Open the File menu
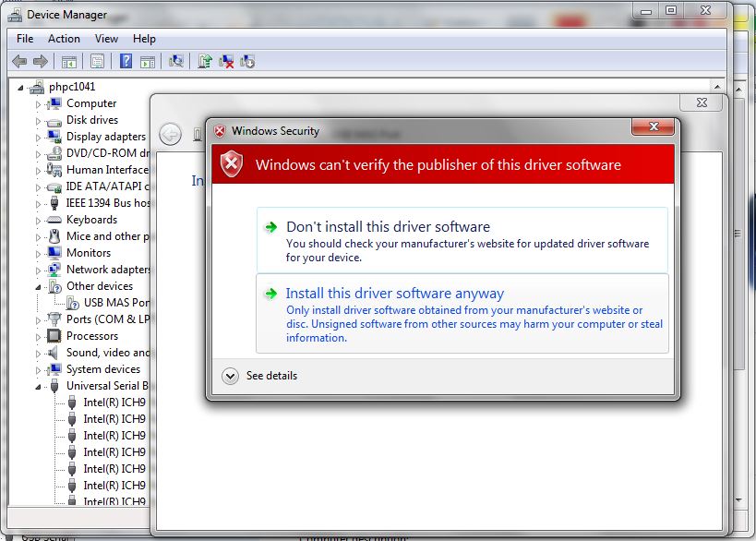 (x=25, y=39)
